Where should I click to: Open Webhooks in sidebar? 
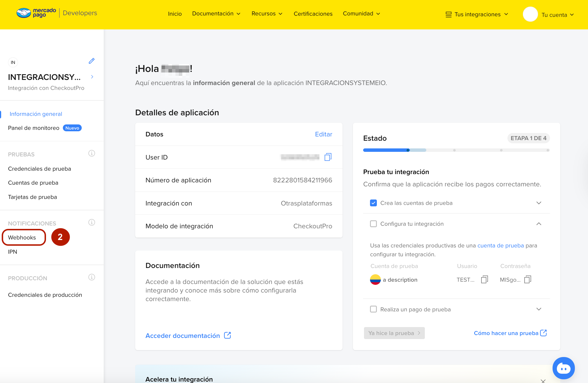[x=22, y=237]
